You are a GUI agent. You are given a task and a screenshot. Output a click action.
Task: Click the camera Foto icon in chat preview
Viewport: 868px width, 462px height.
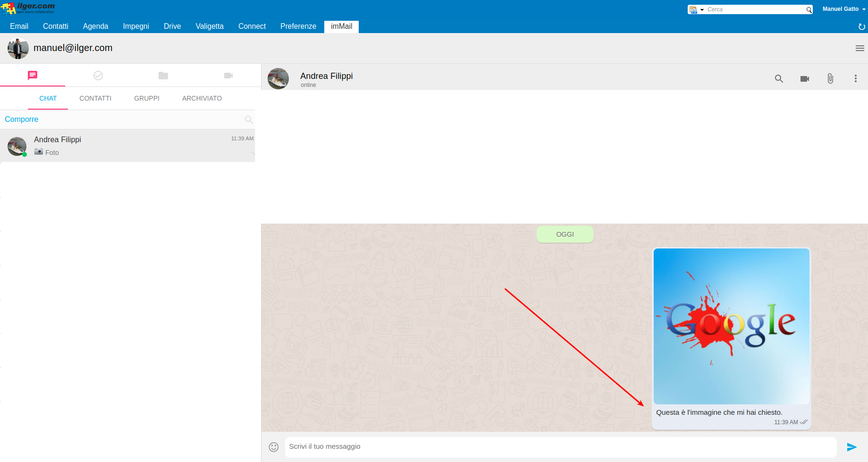[39, 152]
